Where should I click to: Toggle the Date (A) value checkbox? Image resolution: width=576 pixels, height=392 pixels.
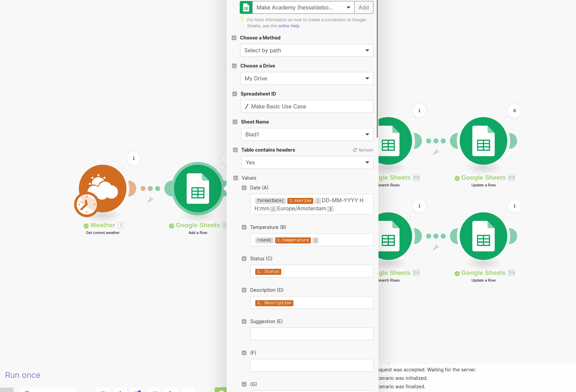244,188
